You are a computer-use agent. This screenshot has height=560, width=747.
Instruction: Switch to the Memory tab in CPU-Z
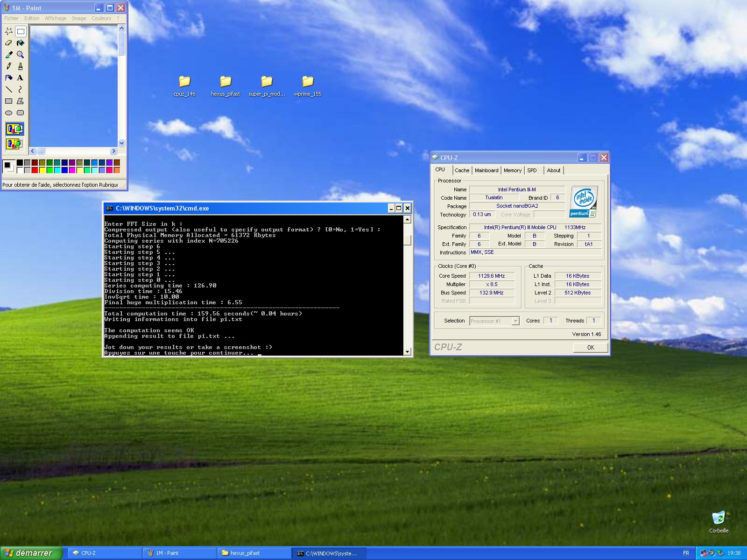[513, 170]
